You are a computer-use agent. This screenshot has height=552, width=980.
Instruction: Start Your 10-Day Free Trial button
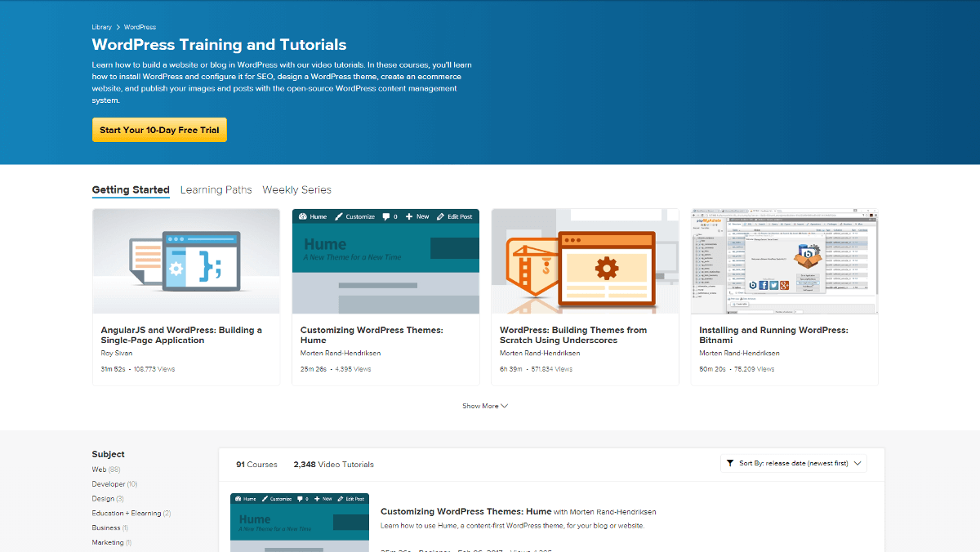(x=159, y=130)
